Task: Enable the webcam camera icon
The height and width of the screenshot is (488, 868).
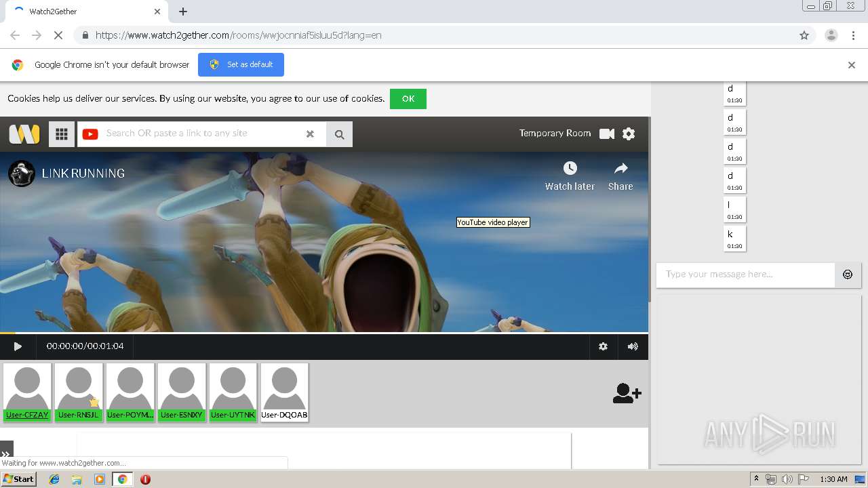Action: (x=607, y=134)
